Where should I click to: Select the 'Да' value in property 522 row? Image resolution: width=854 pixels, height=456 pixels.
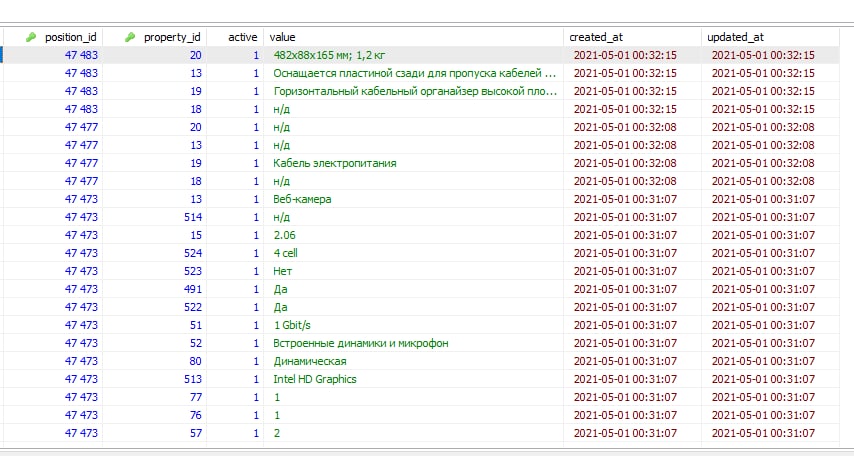click(x=413, y=307)
